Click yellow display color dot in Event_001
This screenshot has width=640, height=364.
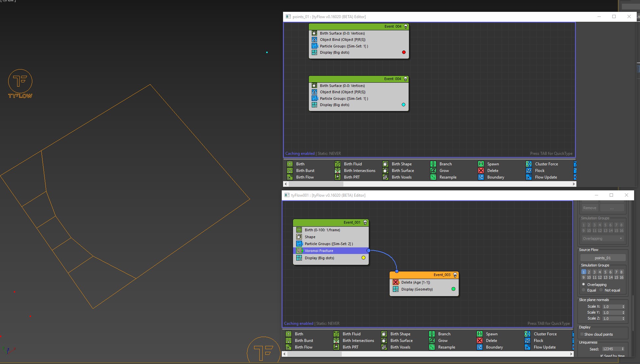(x=364, y=258)
